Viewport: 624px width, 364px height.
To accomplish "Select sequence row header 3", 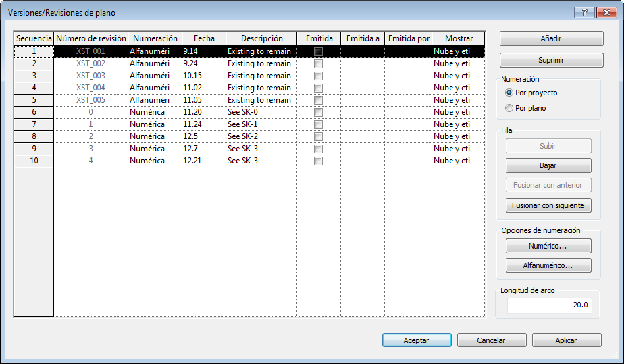I will click(34, 76).
